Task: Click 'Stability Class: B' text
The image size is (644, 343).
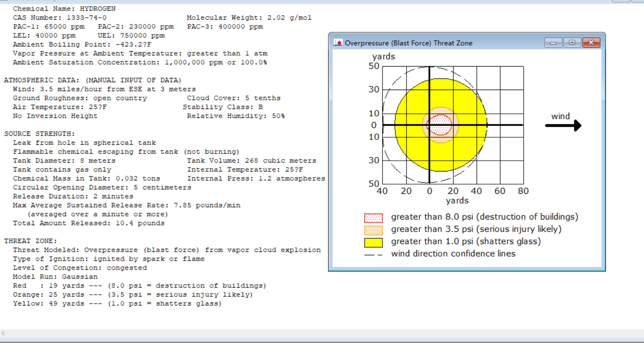Action: 223,107
